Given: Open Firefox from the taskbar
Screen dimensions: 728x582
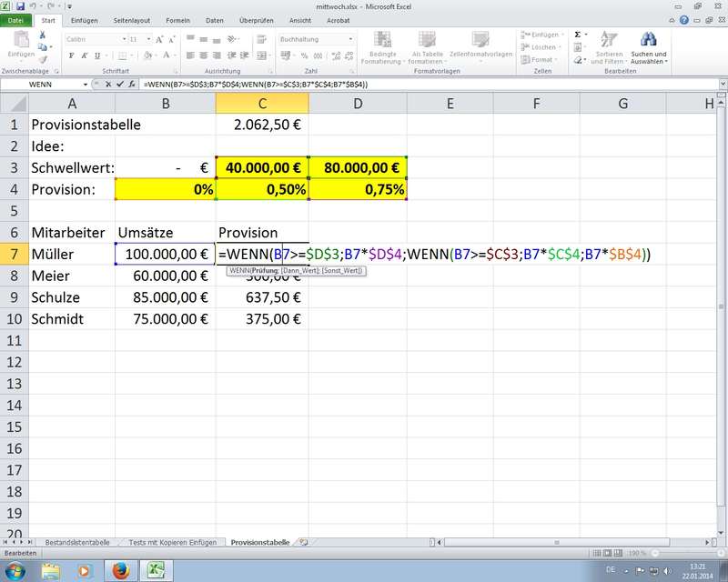Looking at the screenshot, I should (119, 570).
